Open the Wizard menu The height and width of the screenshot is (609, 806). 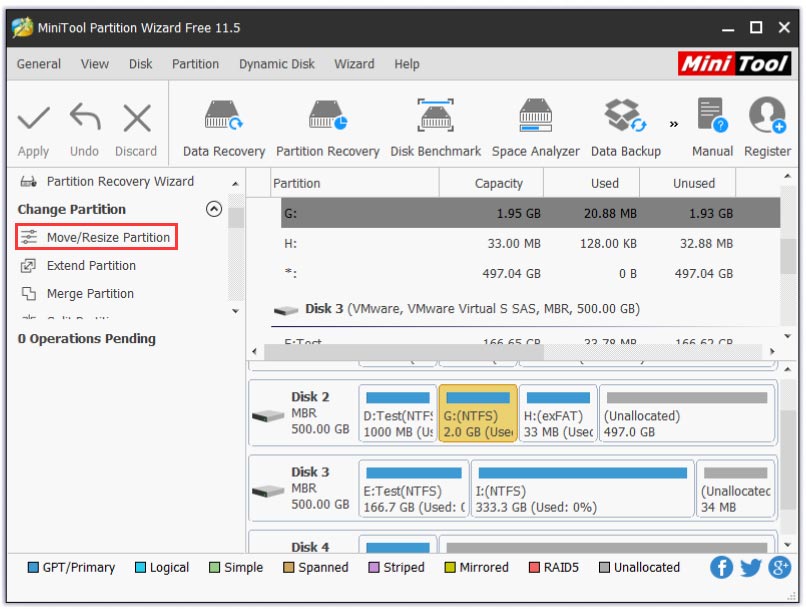pos(354,64)
